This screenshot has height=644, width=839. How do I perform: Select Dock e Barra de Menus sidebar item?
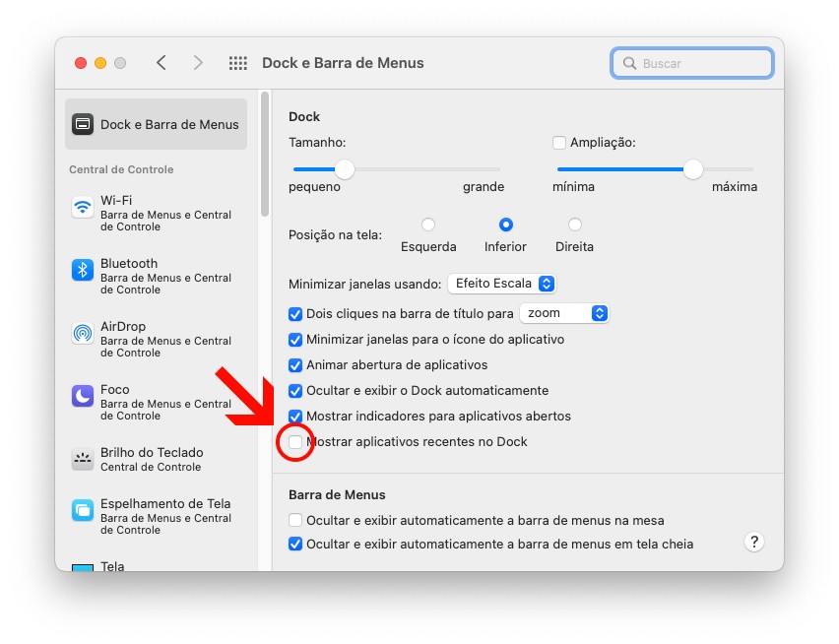(x=156, y=124)
